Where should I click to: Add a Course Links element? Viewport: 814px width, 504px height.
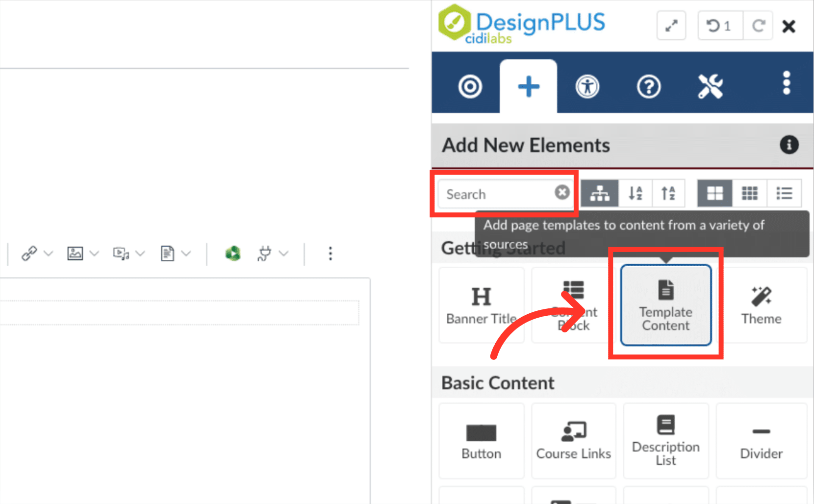point(573,440)
